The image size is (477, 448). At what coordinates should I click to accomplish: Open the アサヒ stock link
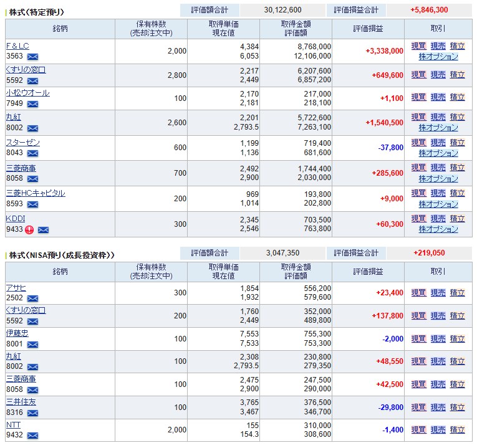pos(16,287)
